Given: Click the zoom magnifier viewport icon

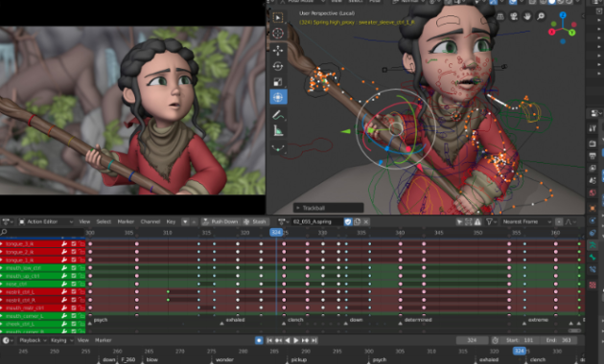Looking at the screenshot, I should click(x=541, y=16).
